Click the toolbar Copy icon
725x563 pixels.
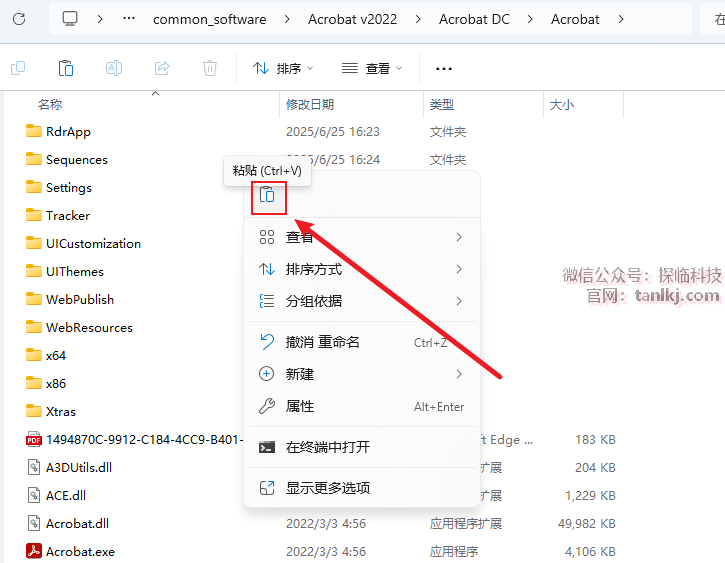(x=18, y=68)
